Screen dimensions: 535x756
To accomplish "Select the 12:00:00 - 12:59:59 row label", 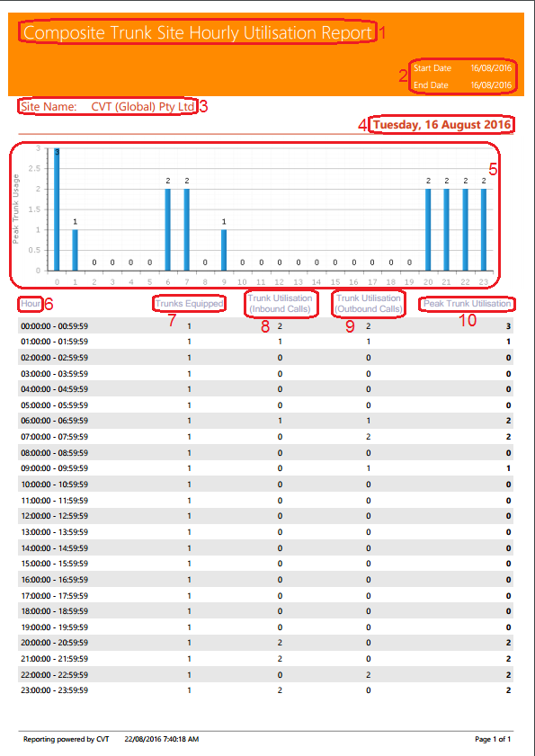I will click(x=55, y=516).
